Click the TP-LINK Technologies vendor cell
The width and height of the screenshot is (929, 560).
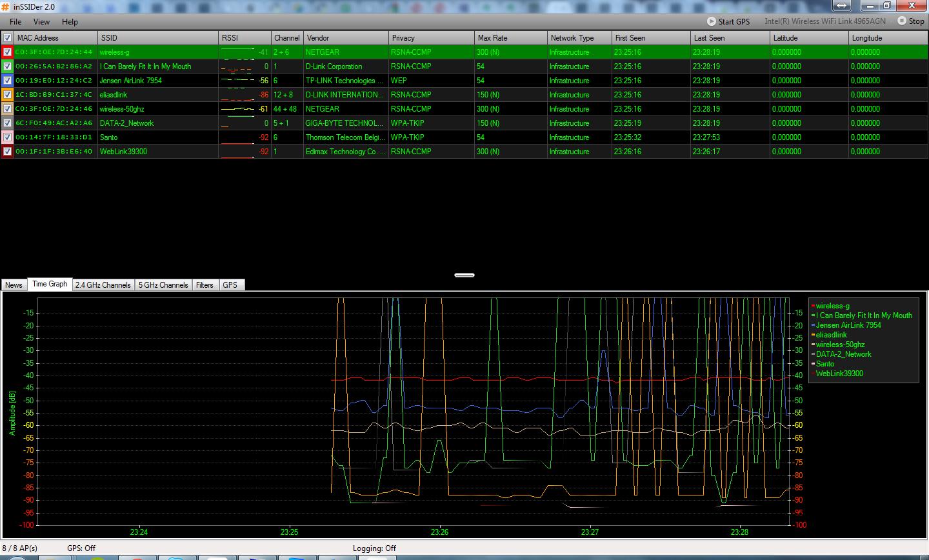tap(346, 81)
